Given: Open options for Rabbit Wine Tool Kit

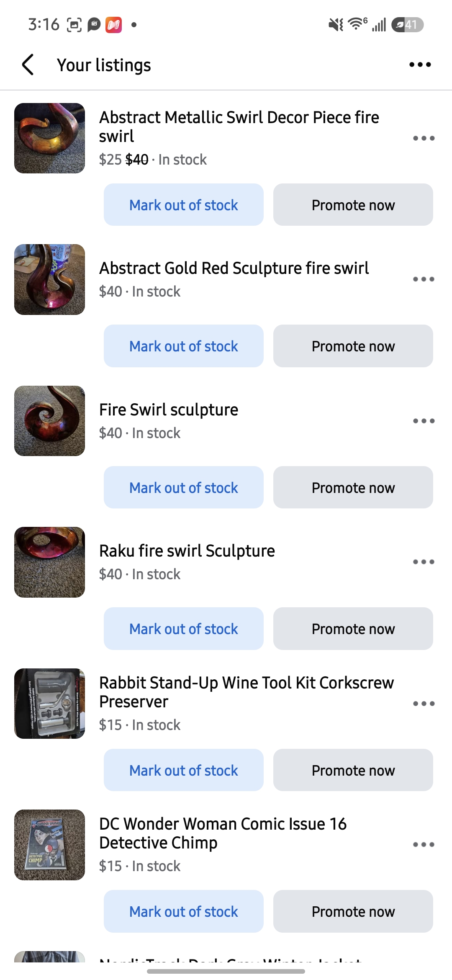Looking at the screenshot, I should point(424,704).
